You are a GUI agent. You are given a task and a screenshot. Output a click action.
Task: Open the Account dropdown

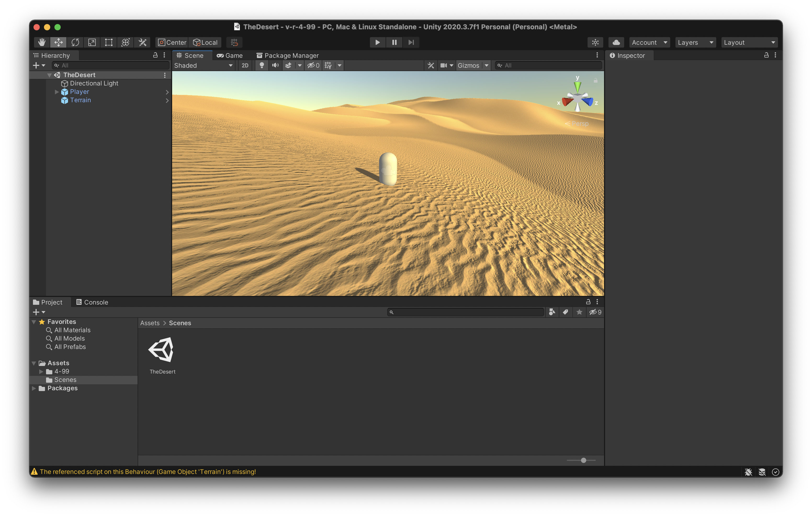[649, 42]
